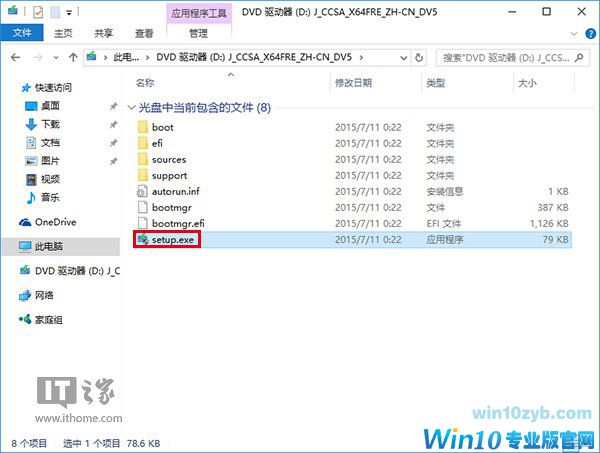Viewport: 600px width, 453px height.
Task: Switch to the 共享 ribbon tab
Action: click(103, 33)
